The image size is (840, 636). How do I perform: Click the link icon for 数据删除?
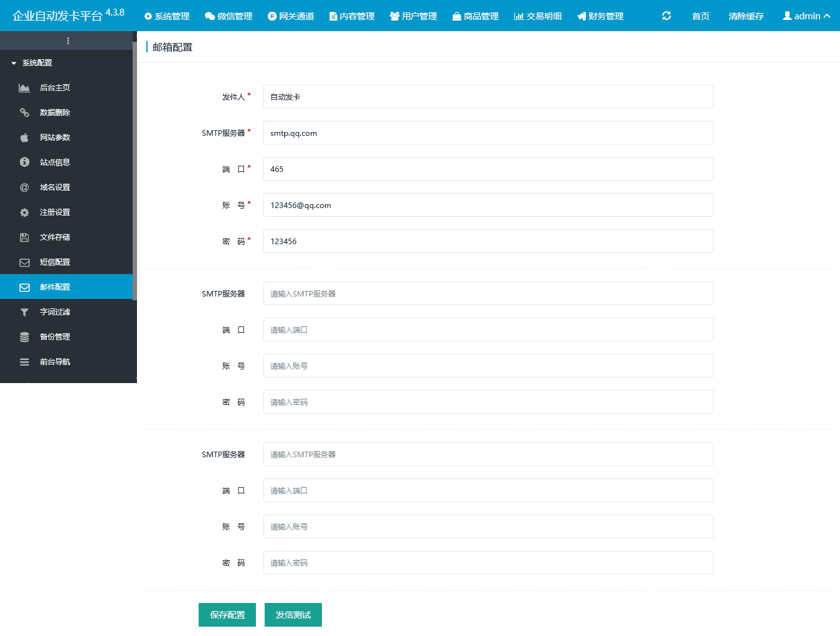(x=24, y=113)
